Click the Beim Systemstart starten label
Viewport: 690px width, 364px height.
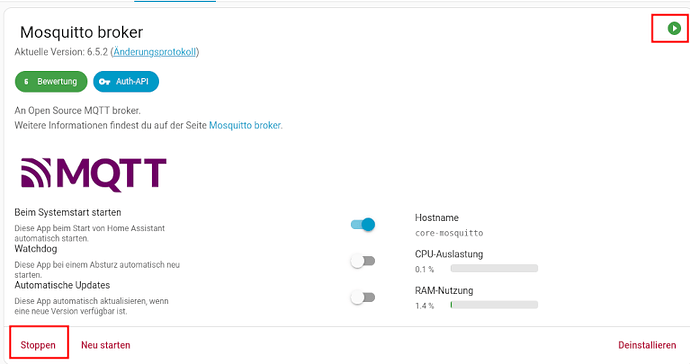point(68,212)
